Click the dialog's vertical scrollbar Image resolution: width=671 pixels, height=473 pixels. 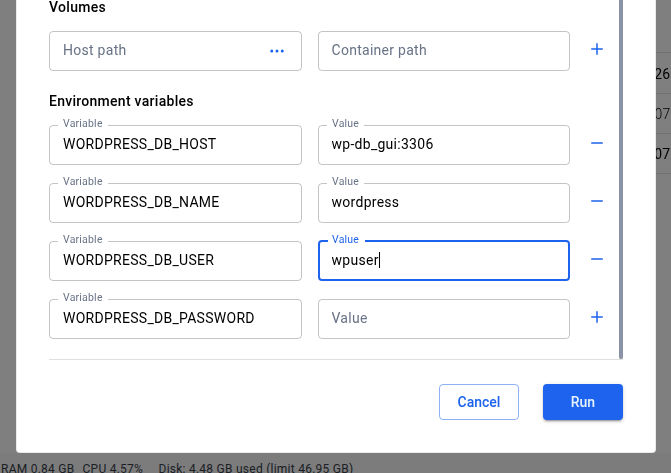622,180
